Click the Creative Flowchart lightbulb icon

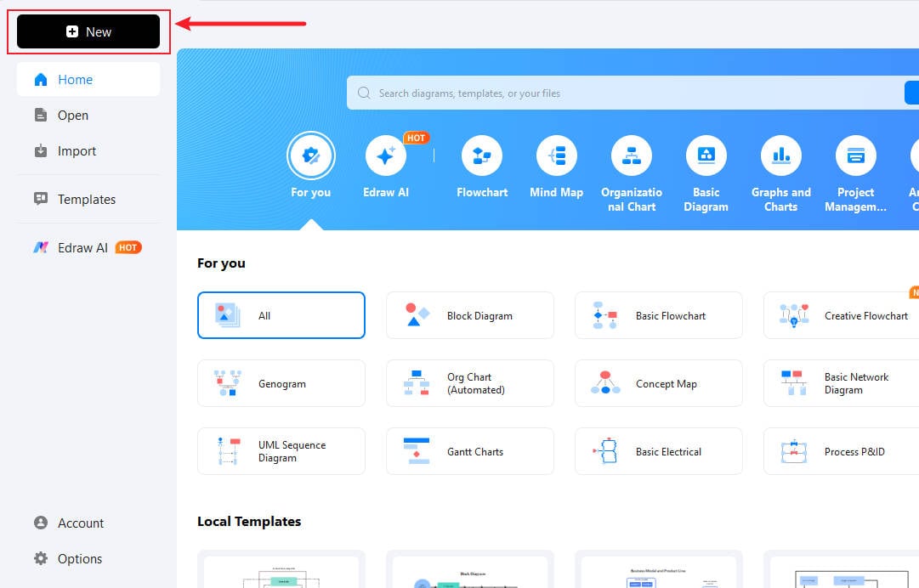click(794, 315)
